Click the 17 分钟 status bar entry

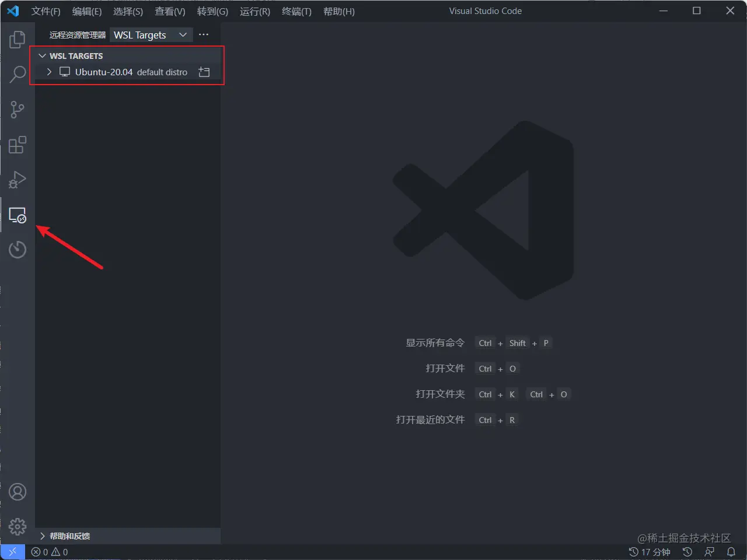pos(650,552)
